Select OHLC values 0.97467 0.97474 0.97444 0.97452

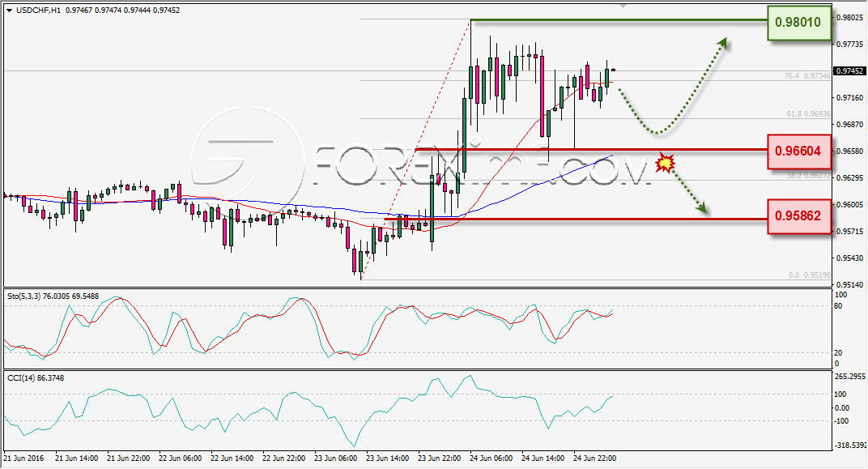(x=122, y=10)
